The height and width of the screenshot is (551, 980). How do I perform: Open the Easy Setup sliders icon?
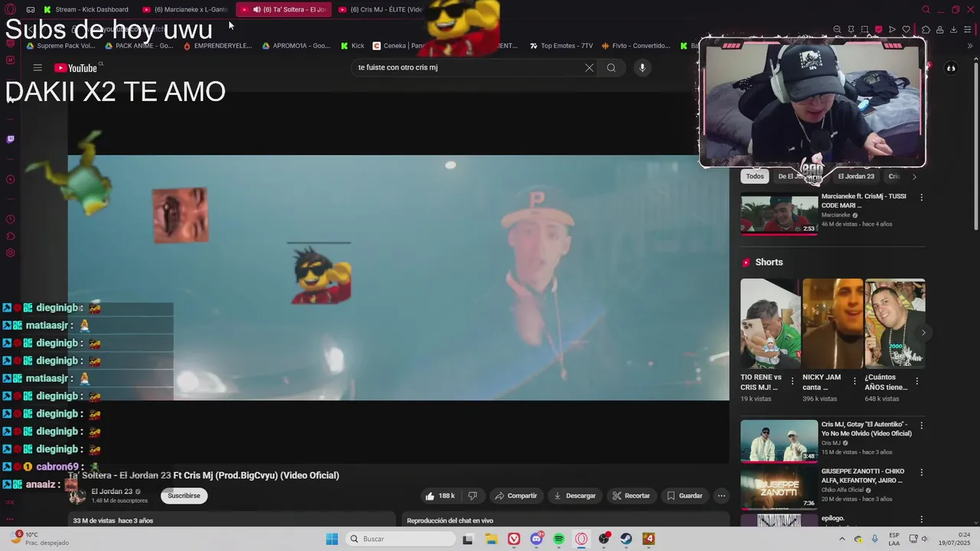969,30
